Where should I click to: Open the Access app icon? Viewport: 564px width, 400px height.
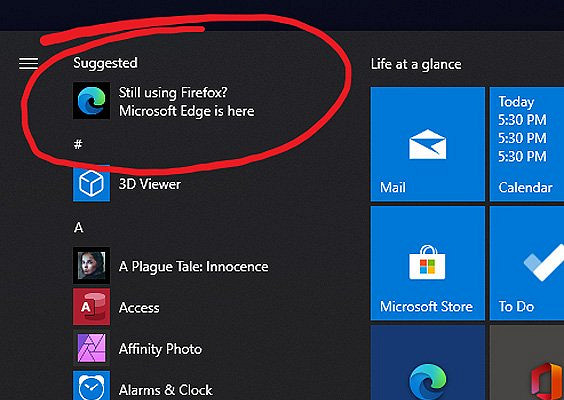[91, 307]
